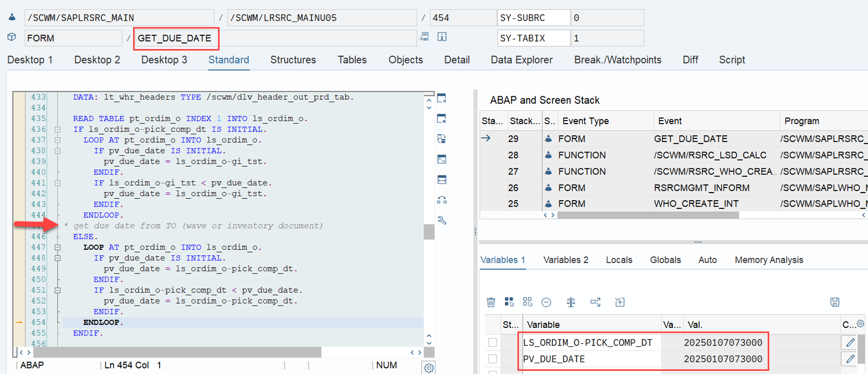Screen dimensions: 868x374
Task: Click the Variable column header
Action: [591, 324]
